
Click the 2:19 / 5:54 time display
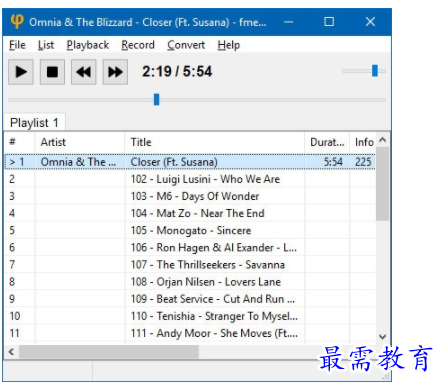click(177, 71)
